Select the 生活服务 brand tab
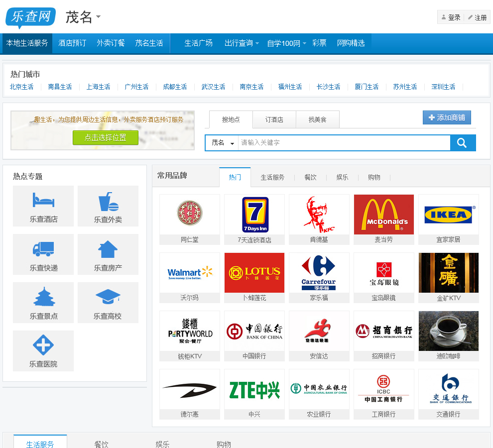493x448 pixels. tap(272, 177)
